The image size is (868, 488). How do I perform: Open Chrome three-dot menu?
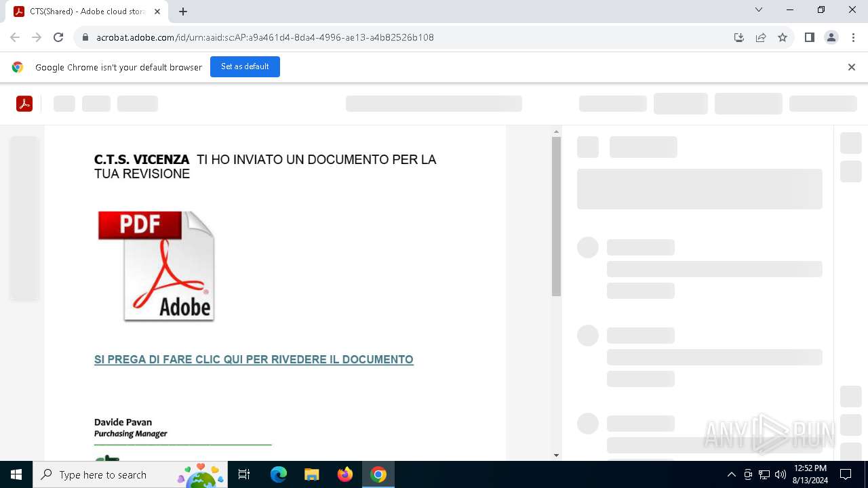coord(853,37)
